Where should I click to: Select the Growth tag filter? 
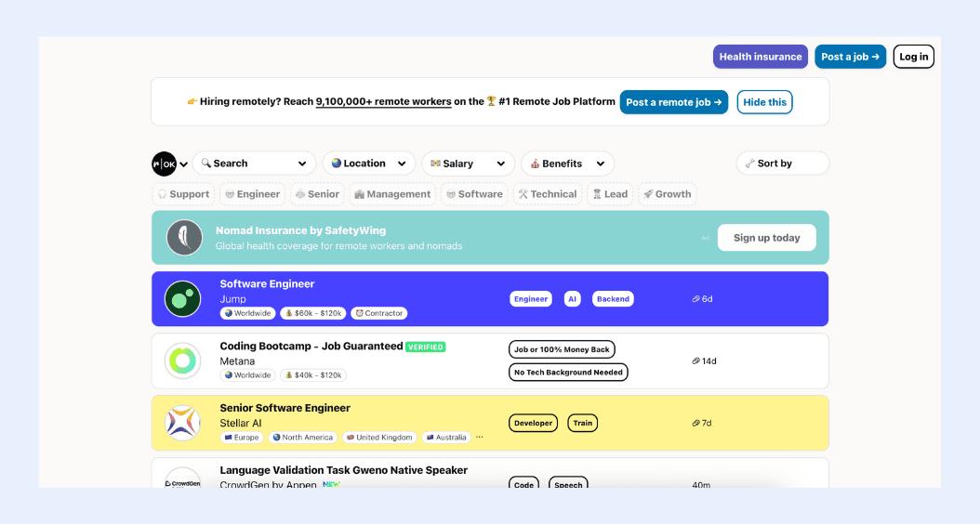(x=667, y=194)
